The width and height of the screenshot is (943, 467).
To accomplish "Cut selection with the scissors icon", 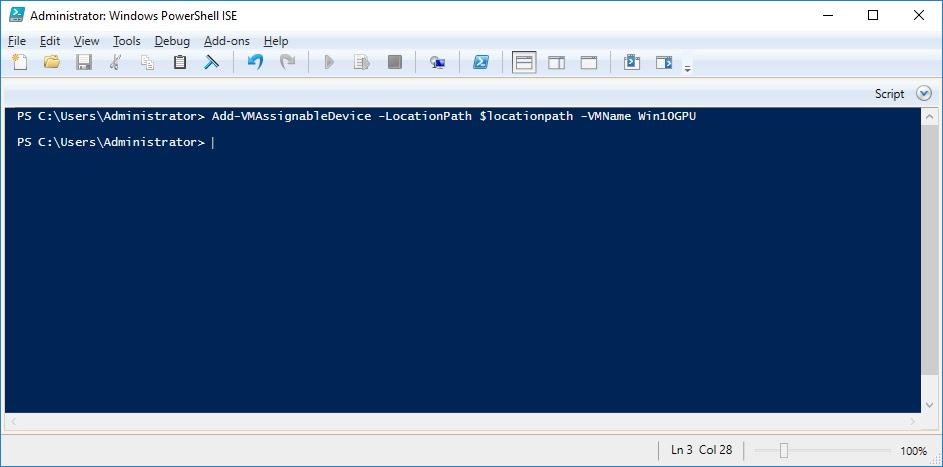I will 115,62.
